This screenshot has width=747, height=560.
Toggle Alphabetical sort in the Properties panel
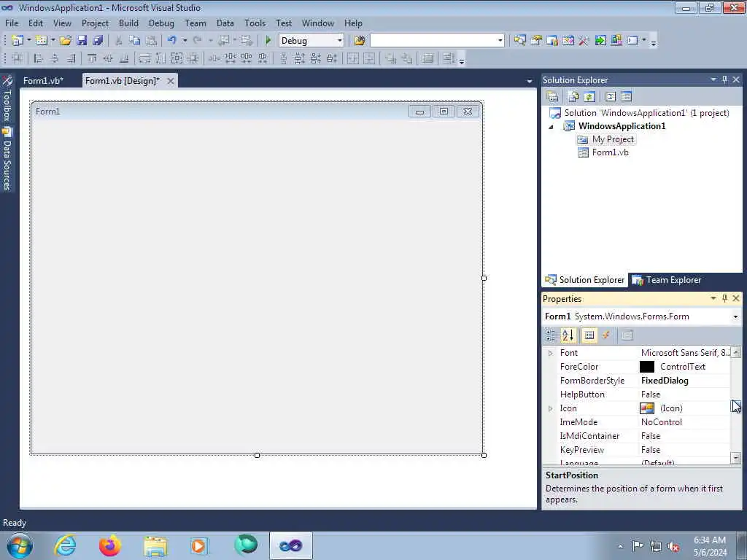[568, 335]
